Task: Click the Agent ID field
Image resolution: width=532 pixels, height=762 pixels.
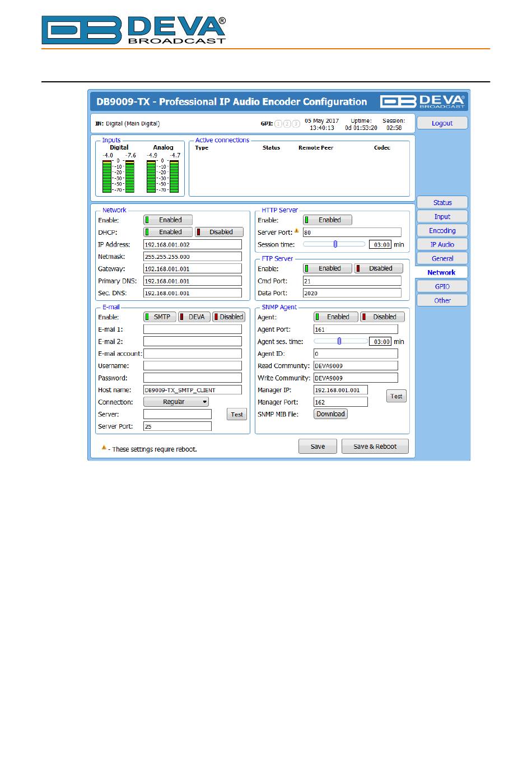Action: tap(356, 354)
